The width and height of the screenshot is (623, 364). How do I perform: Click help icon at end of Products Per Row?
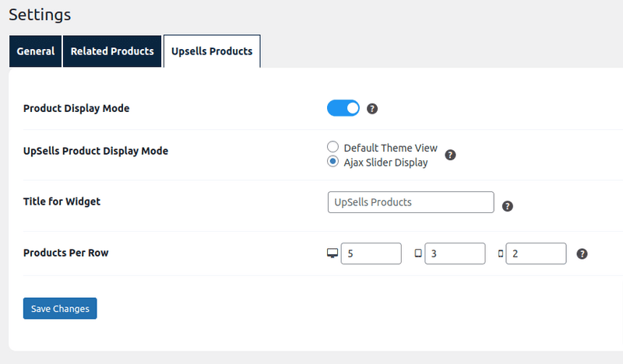[582, 254]
